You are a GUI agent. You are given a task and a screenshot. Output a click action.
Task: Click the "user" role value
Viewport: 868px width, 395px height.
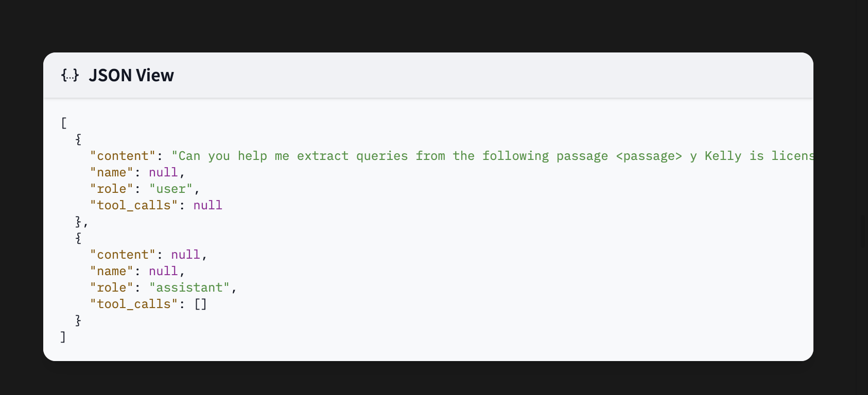[171, 189]
